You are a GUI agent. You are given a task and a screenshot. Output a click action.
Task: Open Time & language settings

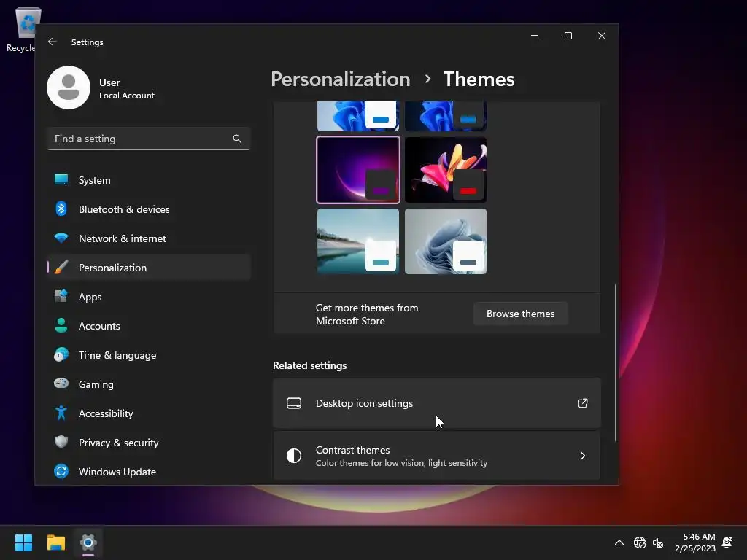click(x=149, y=355)
